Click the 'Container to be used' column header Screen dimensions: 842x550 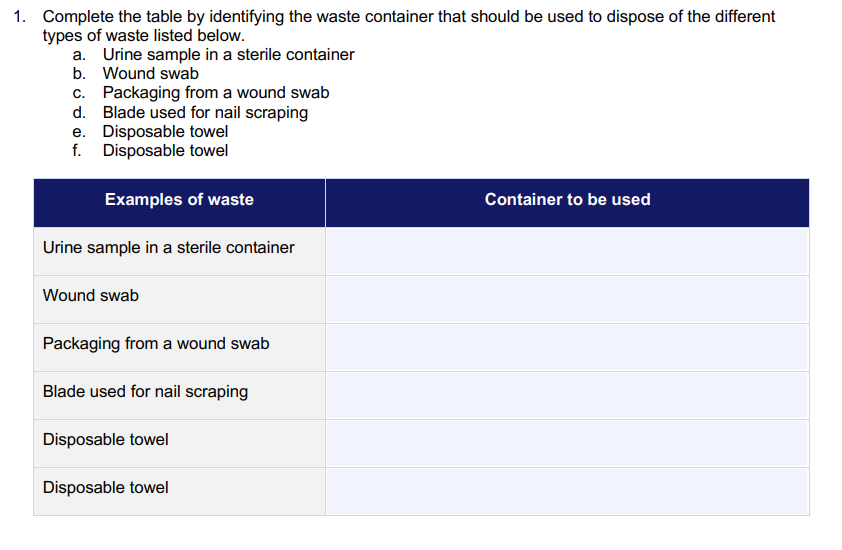tap(567, 203)
